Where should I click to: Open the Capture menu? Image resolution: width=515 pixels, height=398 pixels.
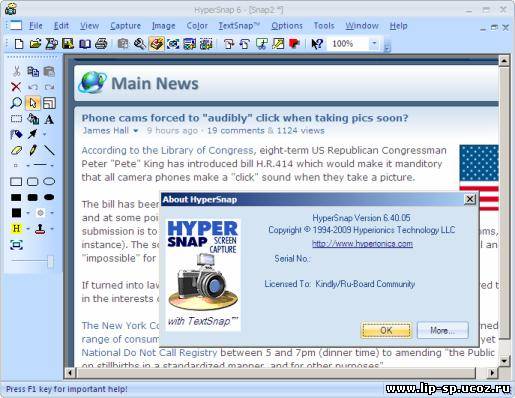point(125,26)
